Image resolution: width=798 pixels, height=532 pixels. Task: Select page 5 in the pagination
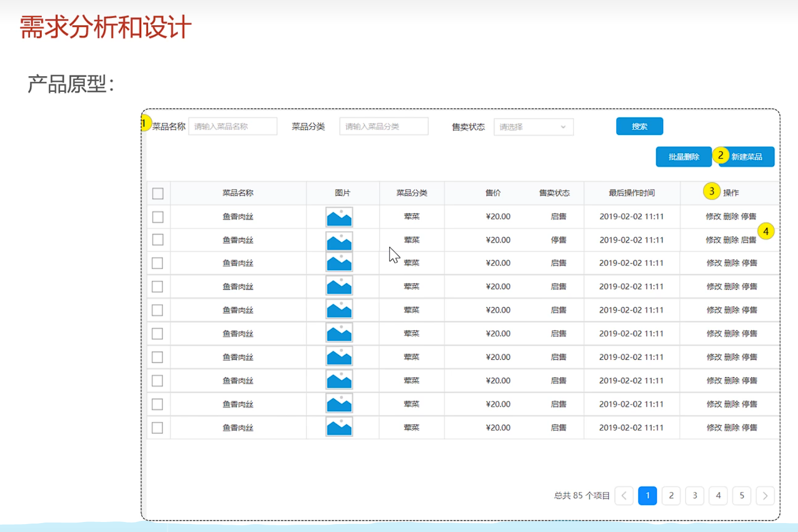(x=742, y=496)
